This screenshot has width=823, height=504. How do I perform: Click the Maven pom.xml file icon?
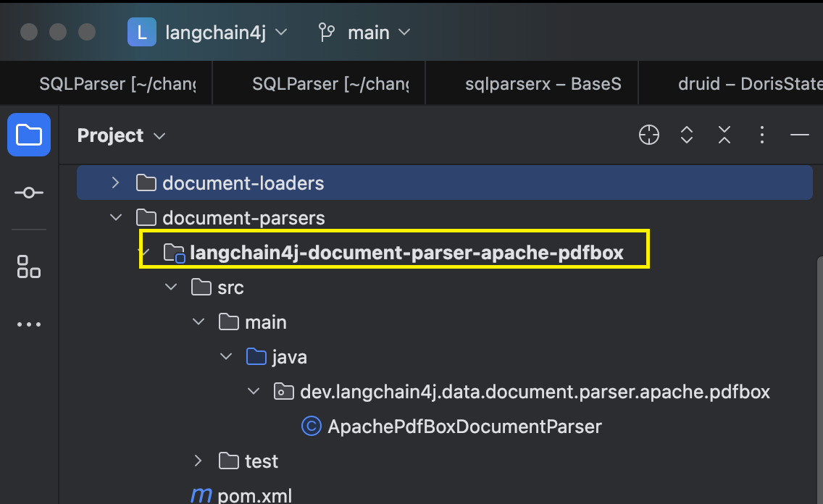tap(201, 495)
